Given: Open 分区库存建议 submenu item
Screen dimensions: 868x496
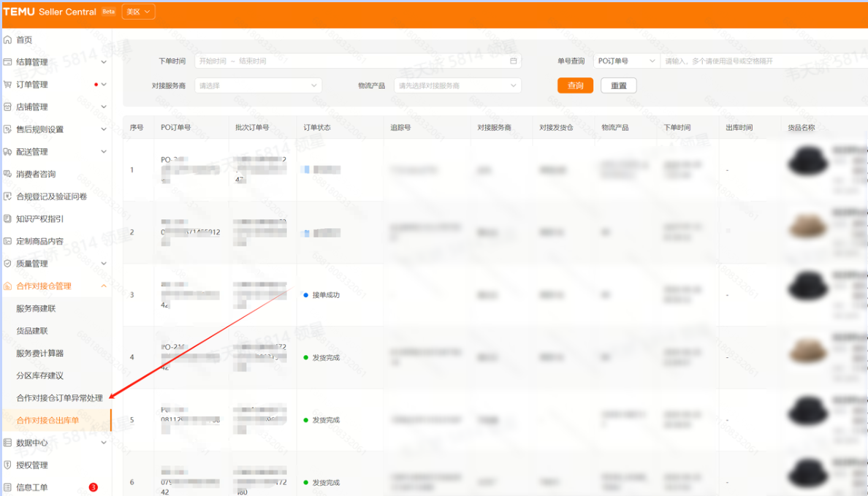Looking at the screenshot, I should (40, 376).
